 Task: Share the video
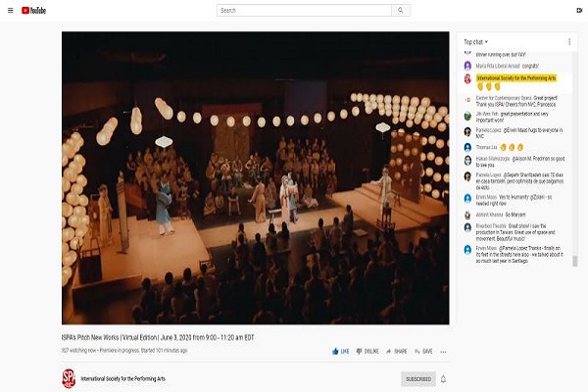(396, 352)
